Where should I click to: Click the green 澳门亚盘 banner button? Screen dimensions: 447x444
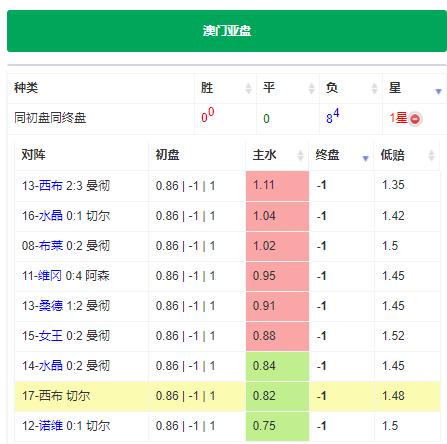(x=227, y=31)
